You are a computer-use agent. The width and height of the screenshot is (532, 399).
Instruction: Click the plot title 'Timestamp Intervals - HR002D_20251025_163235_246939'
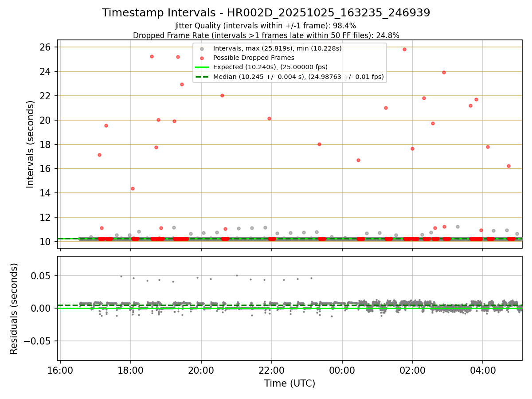[266, 13]
